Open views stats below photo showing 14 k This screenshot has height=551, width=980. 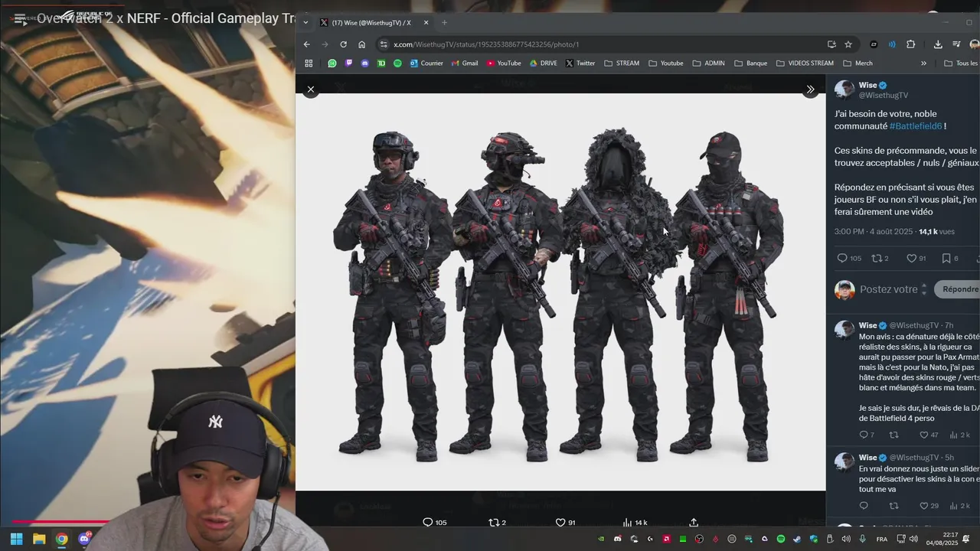(635, 523)
